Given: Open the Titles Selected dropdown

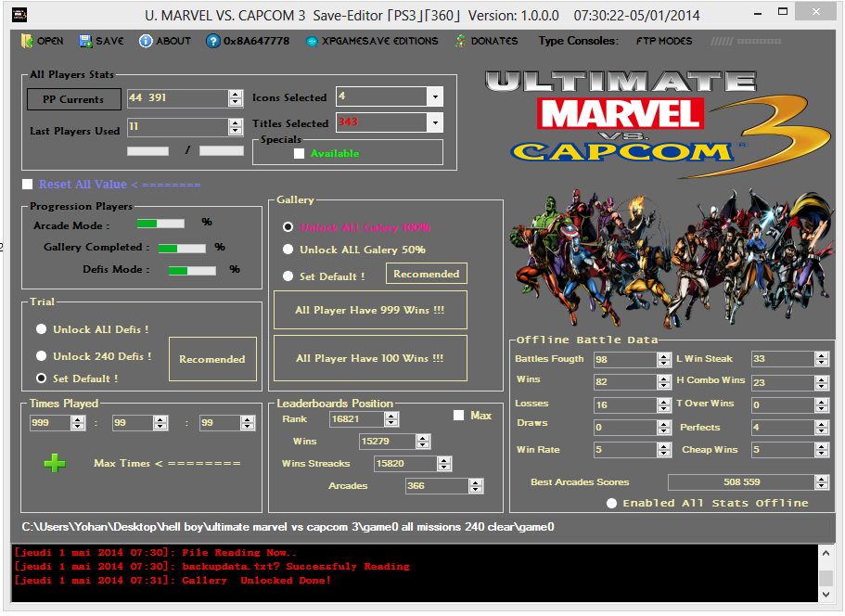Looking at the screenshot, I should [x=435, y=122].
